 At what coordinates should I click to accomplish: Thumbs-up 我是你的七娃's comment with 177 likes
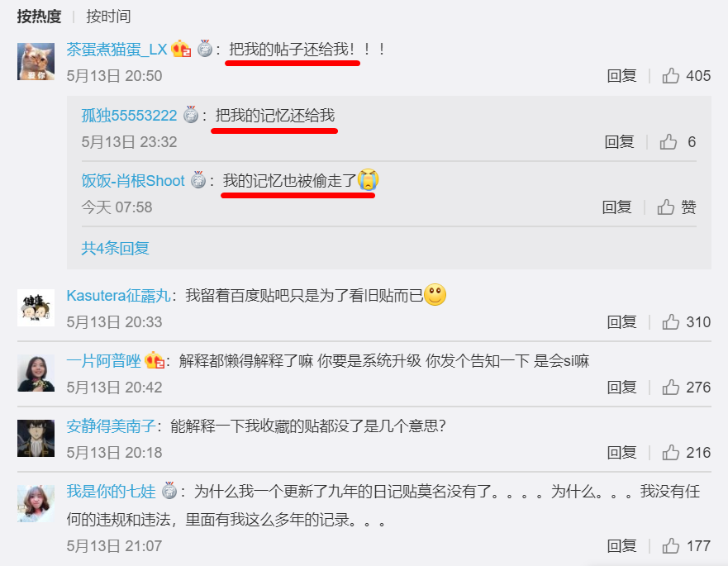pyautogui.click(x=671, y=546)
